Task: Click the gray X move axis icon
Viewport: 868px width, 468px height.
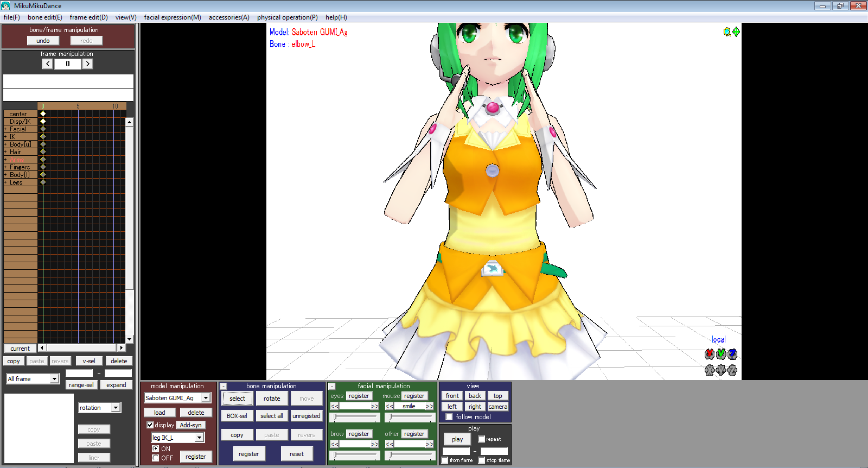Action: tap(710, 370)
